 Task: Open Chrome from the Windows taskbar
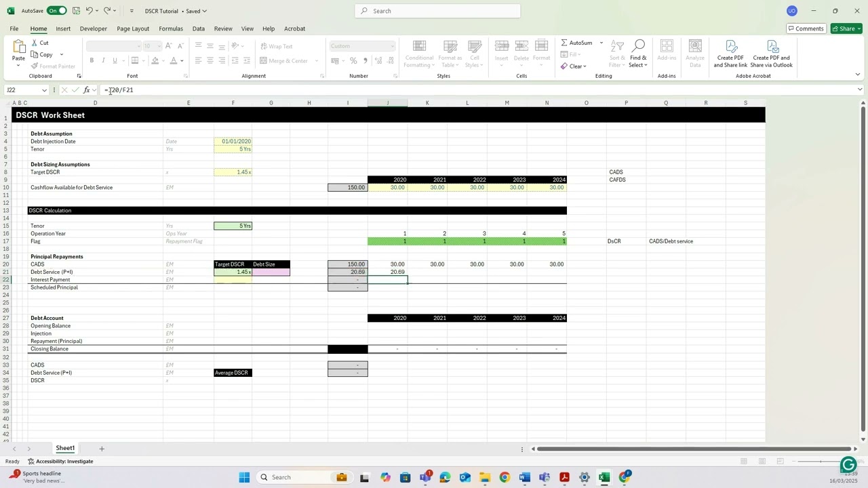tap(505, 477)
